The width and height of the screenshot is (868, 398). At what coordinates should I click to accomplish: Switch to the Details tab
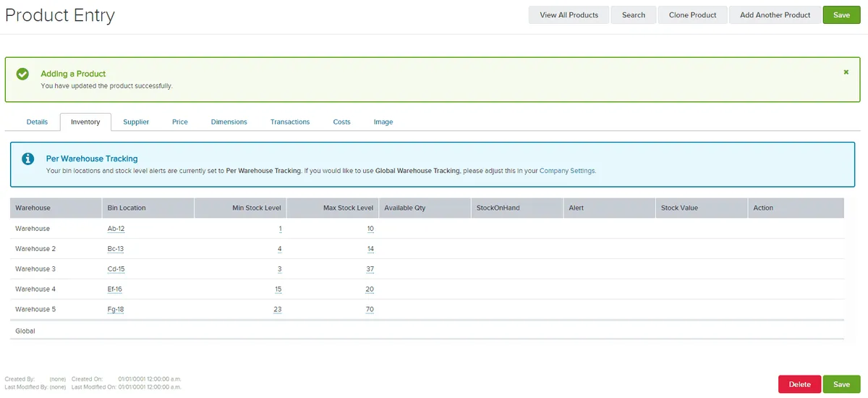click(x=37, y=122)
